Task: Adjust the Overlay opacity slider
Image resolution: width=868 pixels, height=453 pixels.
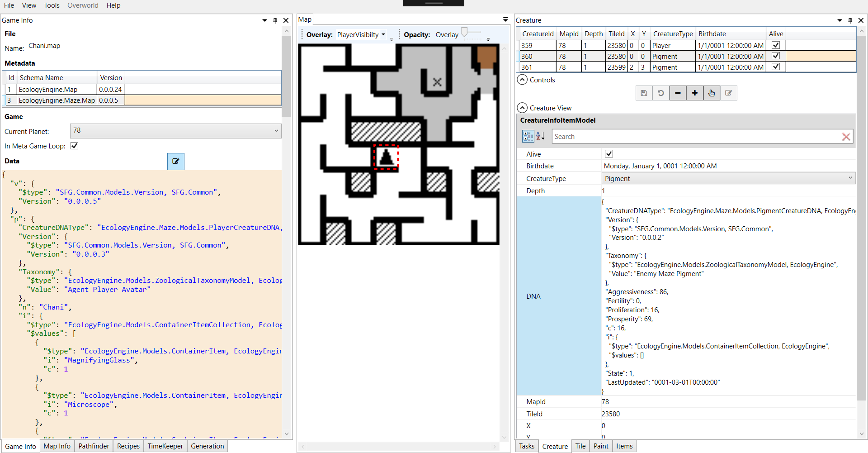Action: (465, 32)
